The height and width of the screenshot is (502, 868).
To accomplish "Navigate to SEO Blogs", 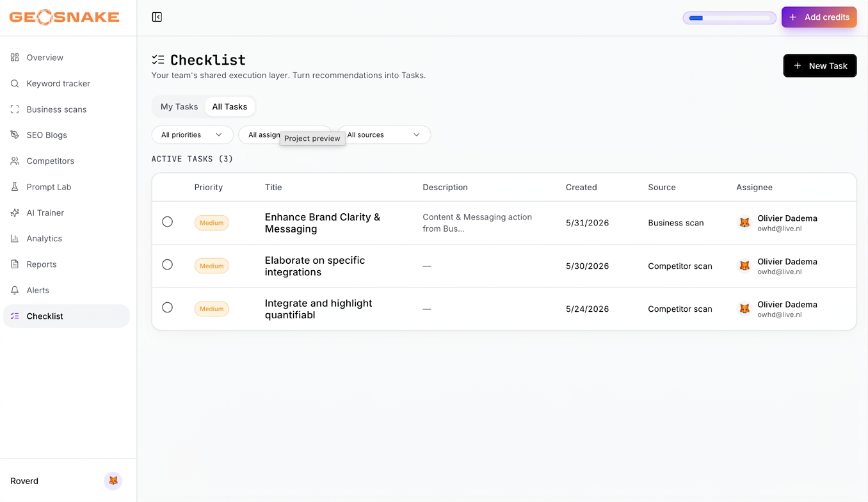I will 67,135.
